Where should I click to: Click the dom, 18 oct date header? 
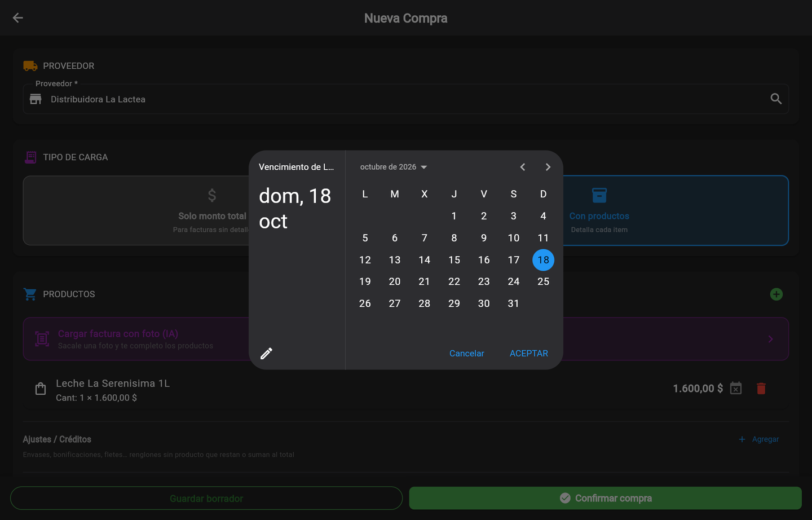295,209
